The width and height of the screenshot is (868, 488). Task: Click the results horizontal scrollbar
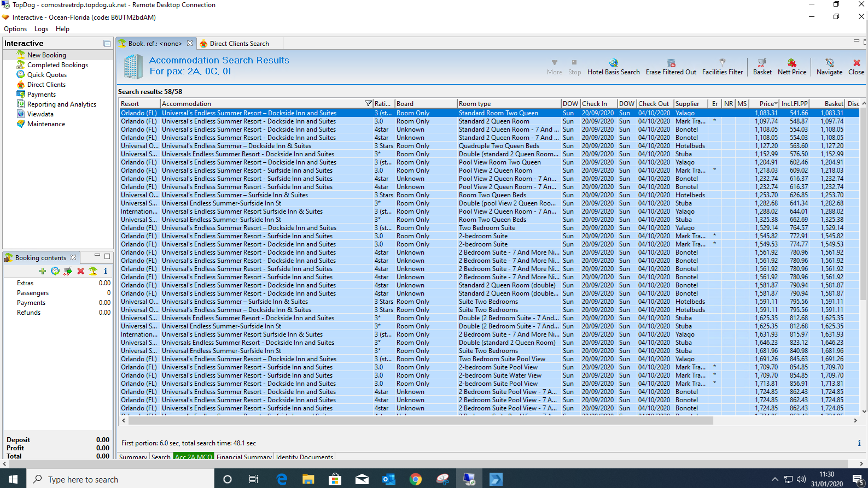pos(421,421)
